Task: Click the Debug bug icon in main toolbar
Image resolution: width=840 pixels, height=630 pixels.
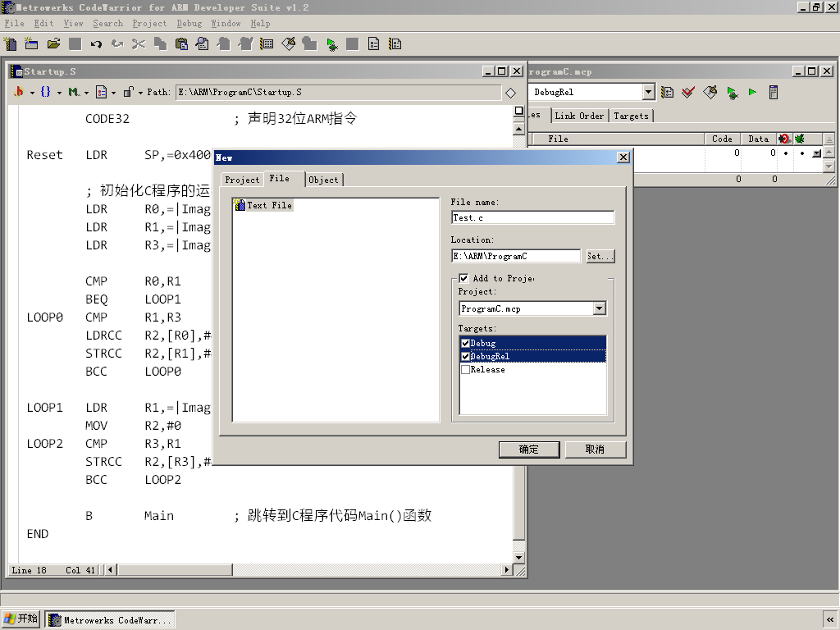Action: (x=331, y=44)
